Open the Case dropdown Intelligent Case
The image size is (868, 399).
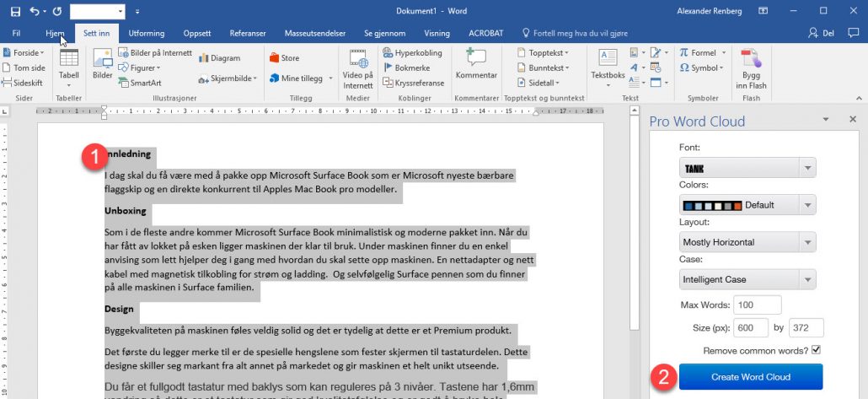click(747, 279)
